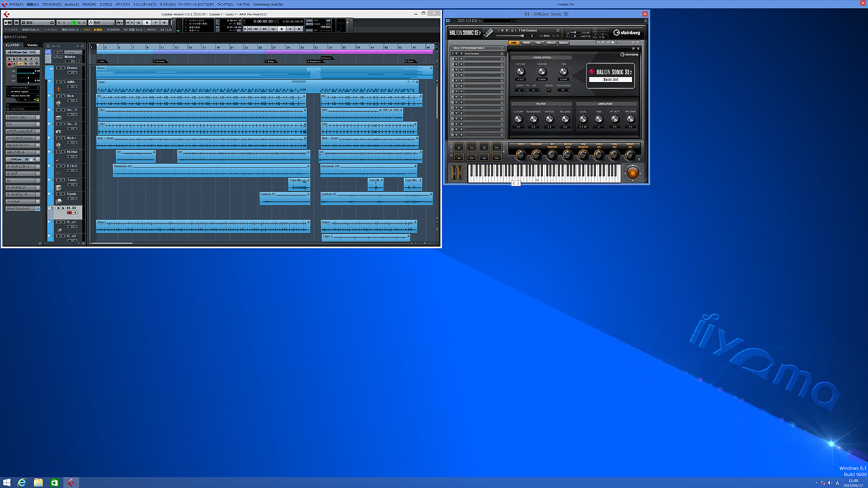Open the MIDI(M) menu
868x488 pixels.
(90, 4)
